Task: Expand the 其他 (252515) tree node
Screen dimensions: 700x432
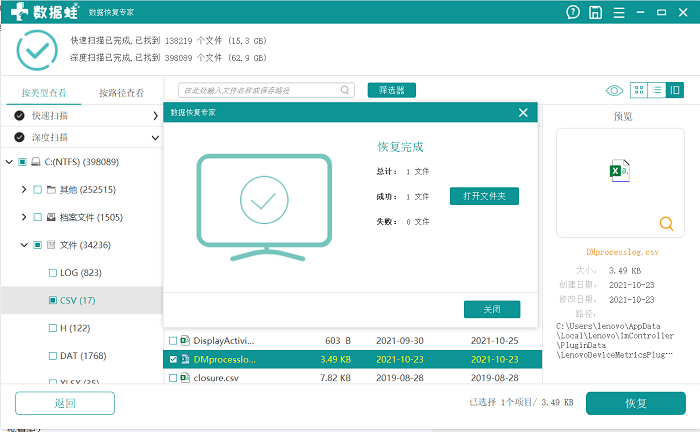Action: tap(24, 190)
